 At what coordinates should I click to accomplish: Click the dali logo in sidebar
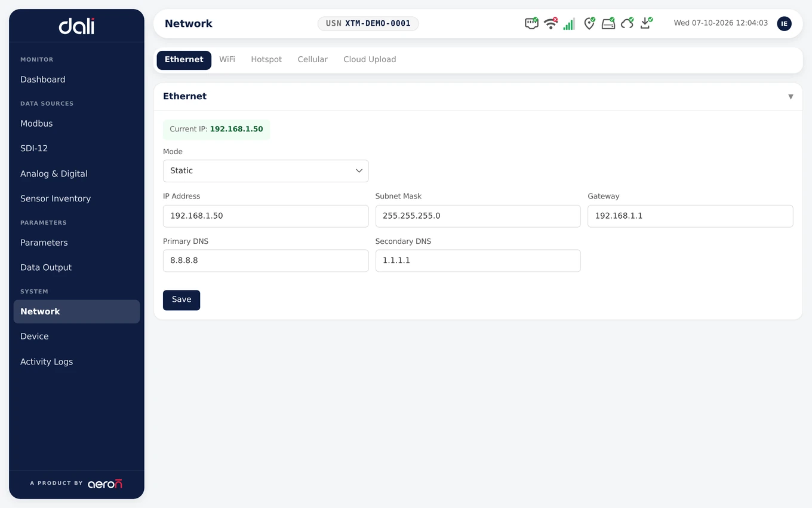coord(76,26)
